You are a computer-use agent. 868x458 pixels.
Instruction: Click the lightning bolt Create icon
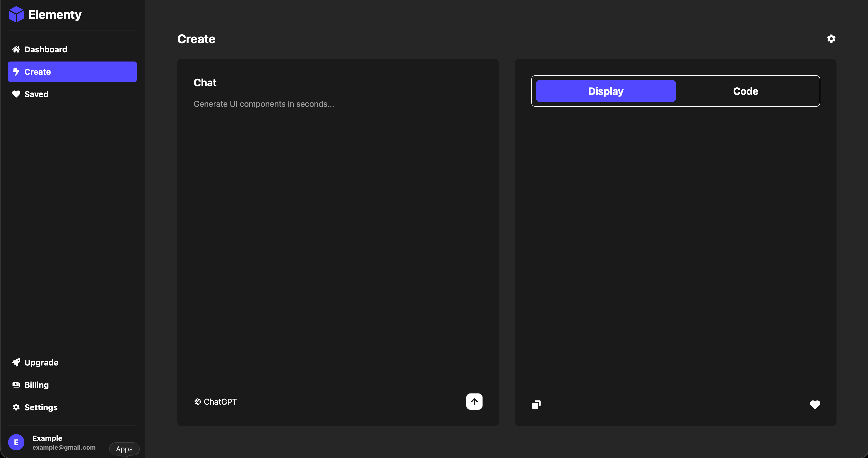coord(16,71)
